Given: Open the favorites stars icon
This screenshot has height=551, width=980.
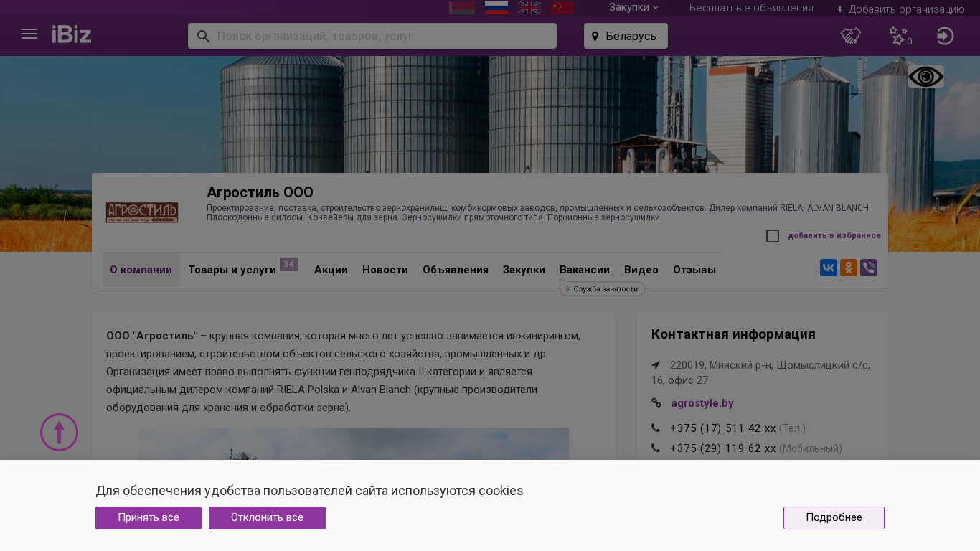Looking at the screenshot, I should coord(898,36).
